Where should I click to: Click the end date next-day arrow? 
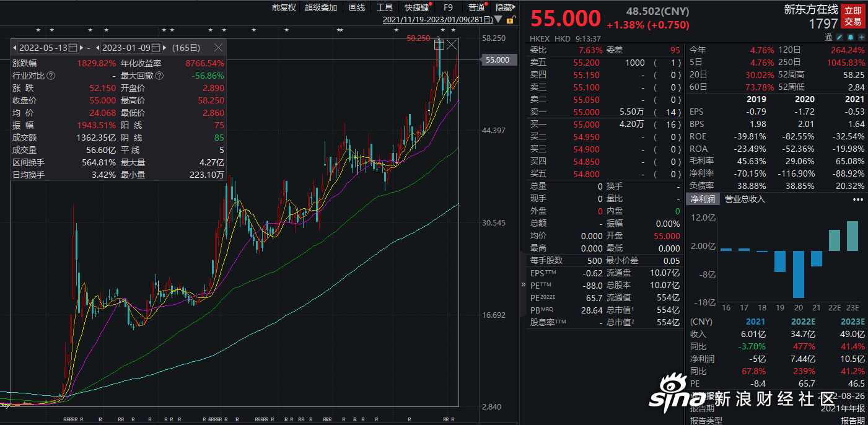(x=164, y=48)
